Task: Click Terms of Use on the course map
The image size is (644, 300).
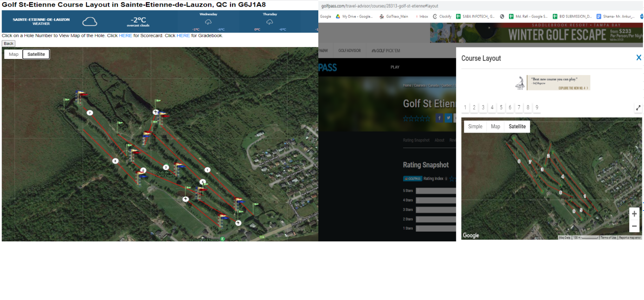Action: pos(608,238)
